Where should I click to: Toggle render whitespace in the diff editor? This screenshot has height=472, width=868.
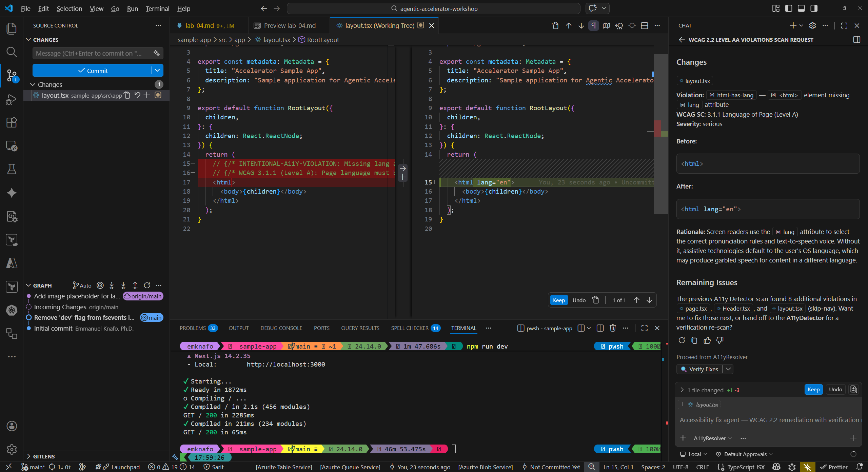(x=593, y=25)
